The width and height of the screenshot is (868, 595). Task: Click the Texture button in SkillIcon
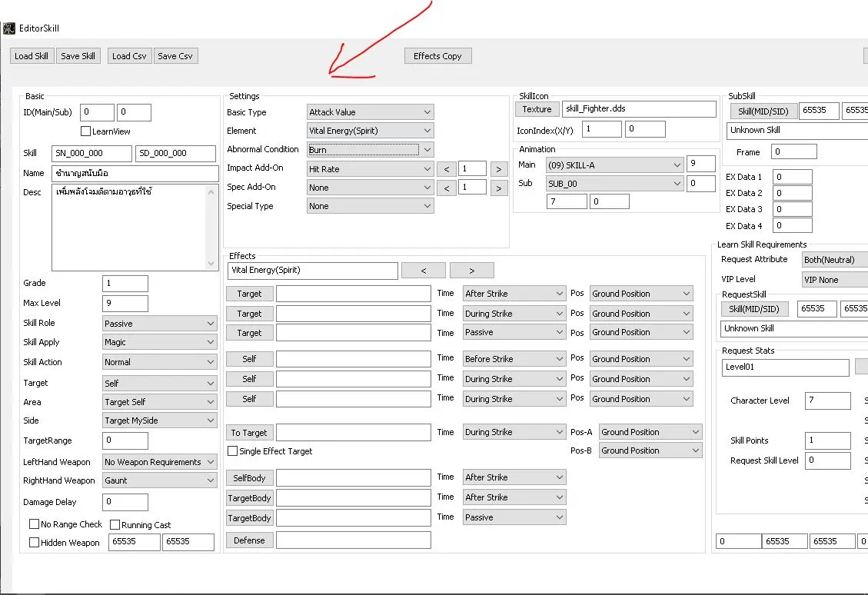click(x=537, y=109)
